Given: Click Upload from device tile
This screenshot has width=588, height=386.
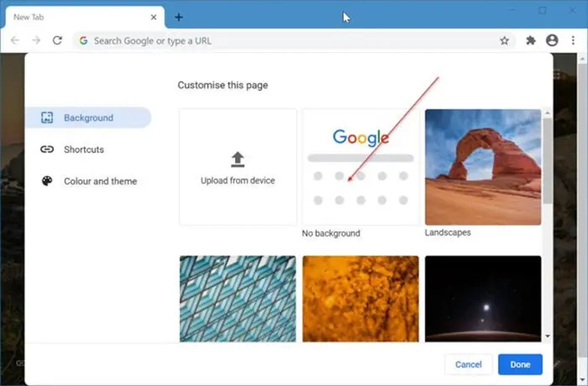Looking at the screenshot, I should coord(238,167).
